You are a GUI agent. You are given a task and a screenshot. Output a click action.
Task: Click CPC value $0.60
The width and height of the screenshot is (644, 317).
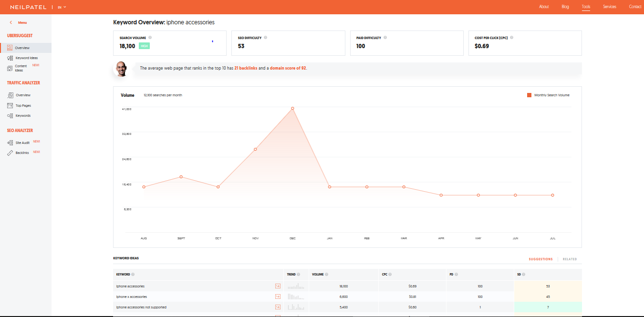pos(413,307)
